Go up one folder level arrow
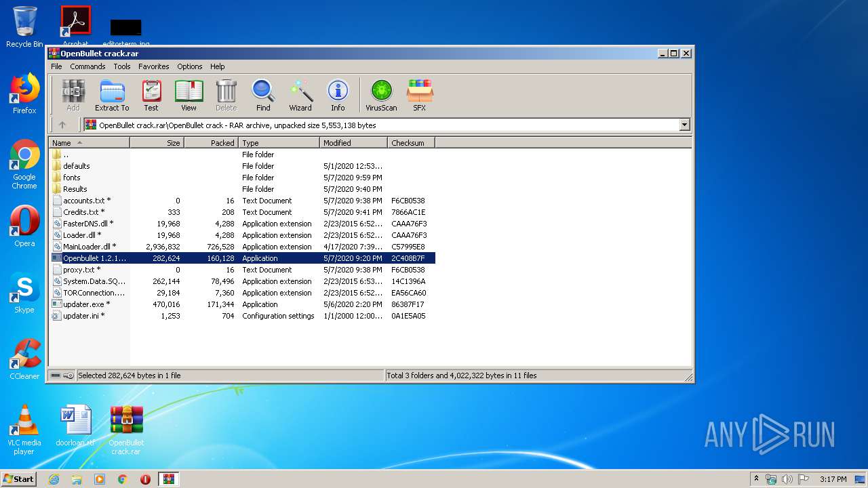This screenshot has width=868, height=488. click(62, 125)
